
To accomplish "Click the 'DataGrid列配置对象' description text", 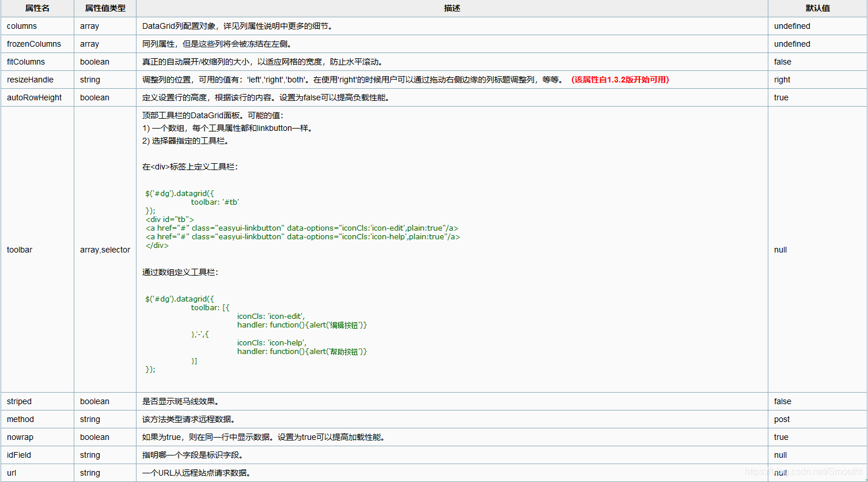I will pos(237,26).
